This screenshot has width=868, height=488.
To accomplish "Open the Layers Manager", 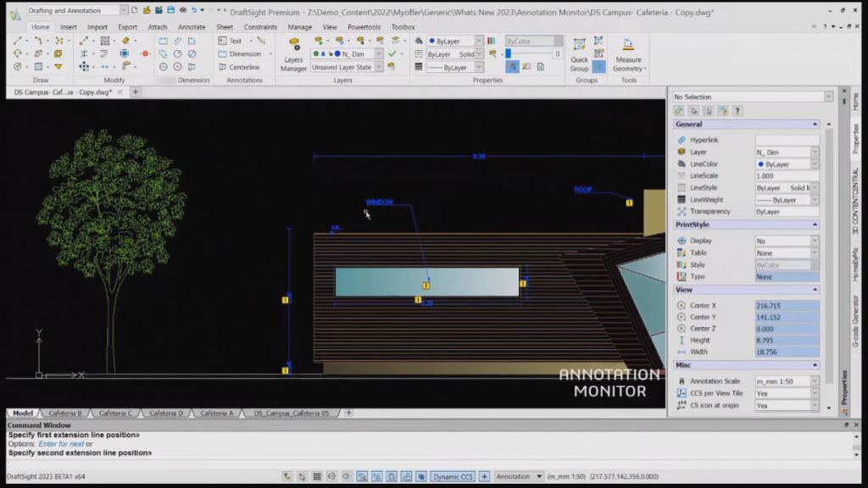I will [294, 54].
